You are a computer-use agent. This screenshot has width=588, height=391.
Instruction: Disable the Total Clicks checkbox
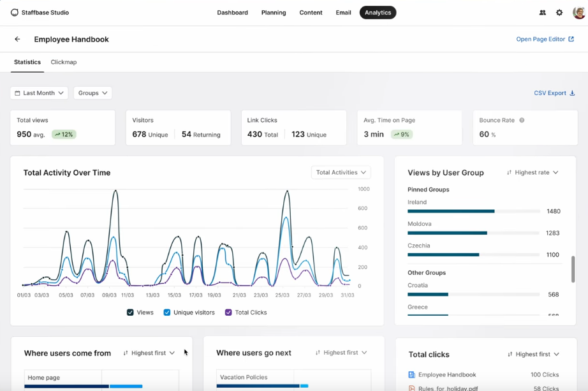point(228,313)
